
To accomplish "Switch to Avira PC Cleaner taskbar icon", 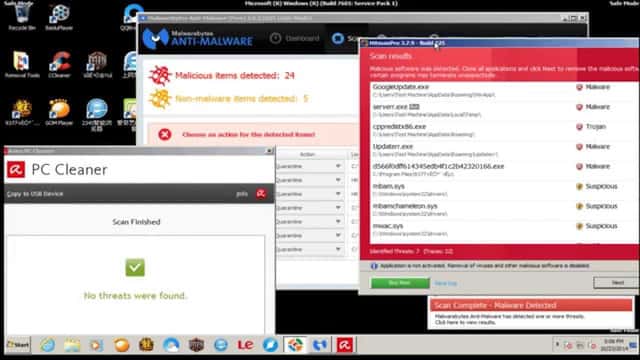I will tap(344, 345).
